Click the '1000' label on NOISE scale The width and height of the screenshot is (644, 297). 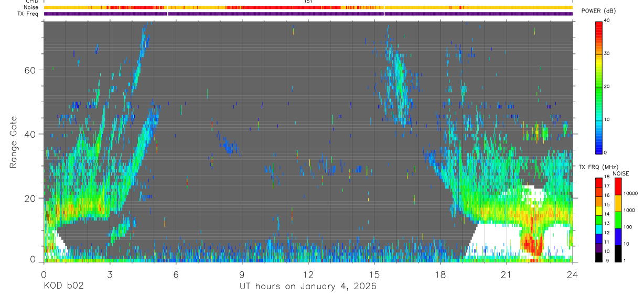click(x=629, y=210)
